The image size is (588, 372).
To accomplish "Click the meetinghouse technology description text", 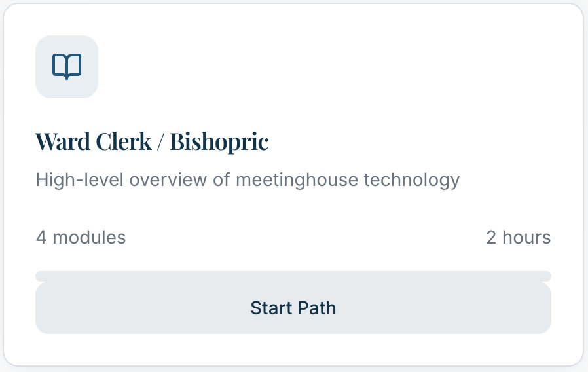I will pyautogui.click(x=248, y=179).
